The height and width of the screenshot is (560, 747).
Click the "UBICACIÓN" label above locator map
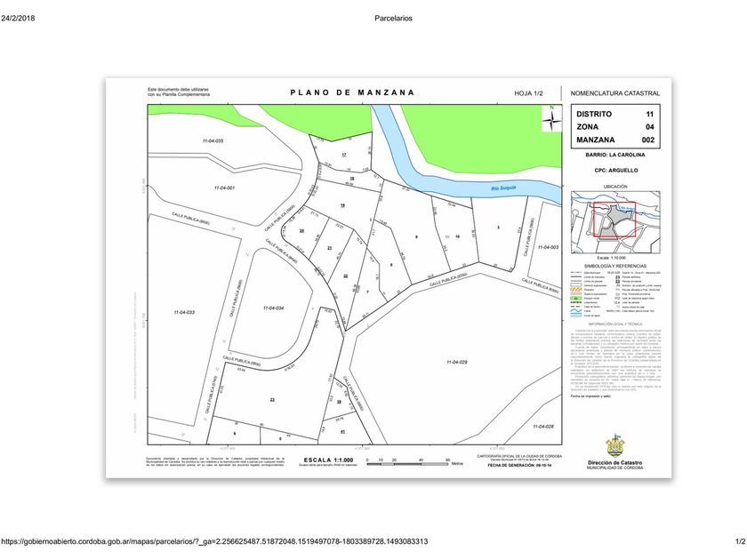(615, 187)
